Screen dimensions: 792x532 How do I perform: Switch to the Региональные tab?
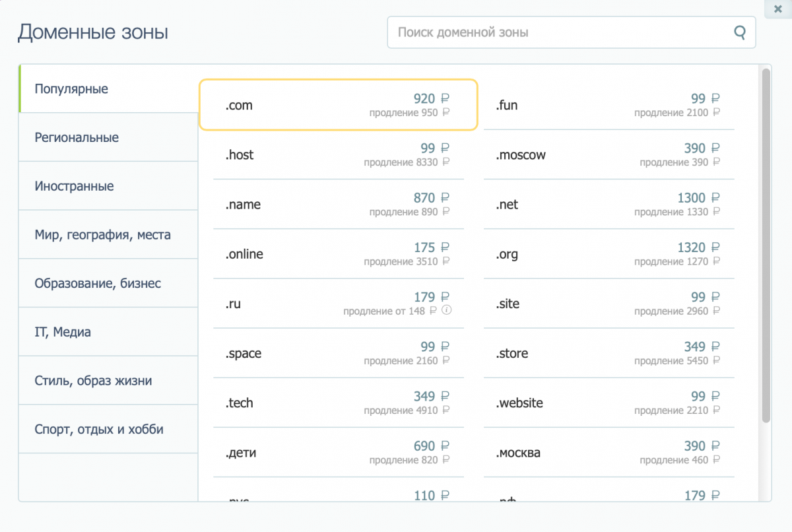108,137
